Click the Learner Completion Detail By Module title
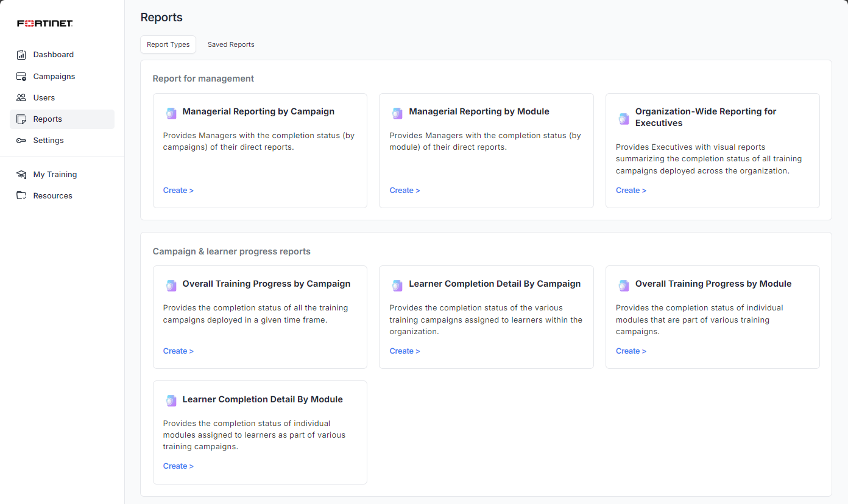The width and height of the screenshot is (848, 504). 263,400
